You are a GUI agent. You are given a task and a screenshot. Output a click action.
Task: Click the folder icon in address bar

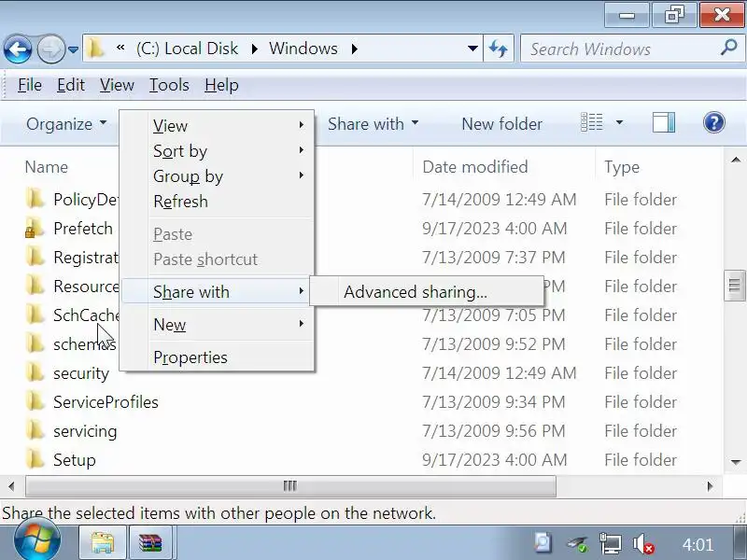(95, 49)
